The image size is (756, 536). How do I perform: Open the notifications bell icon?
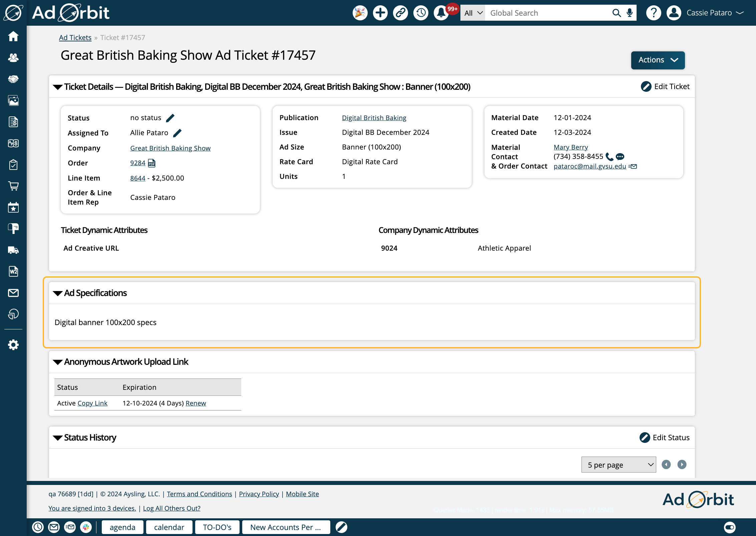442,13
